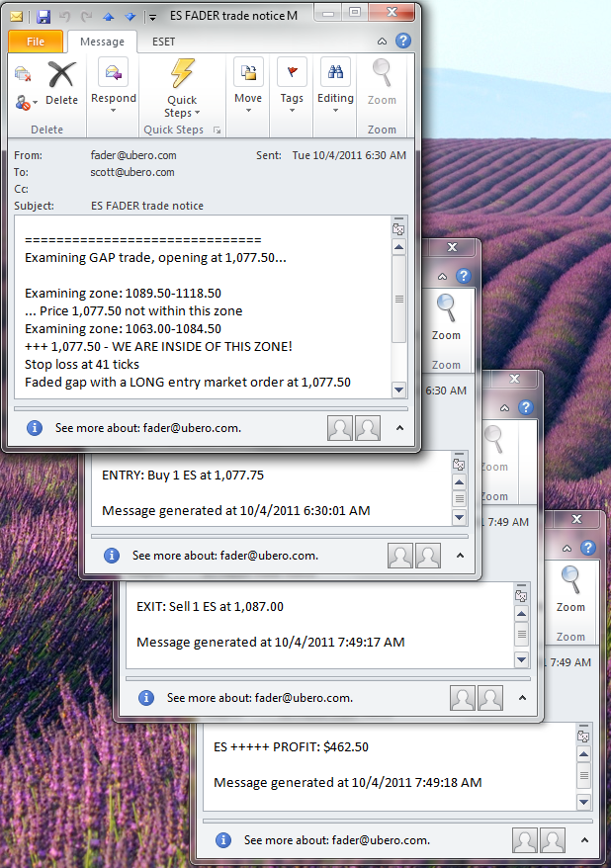Click message body scroll up arrow
The image size is (611, 868).
point(398,247)
